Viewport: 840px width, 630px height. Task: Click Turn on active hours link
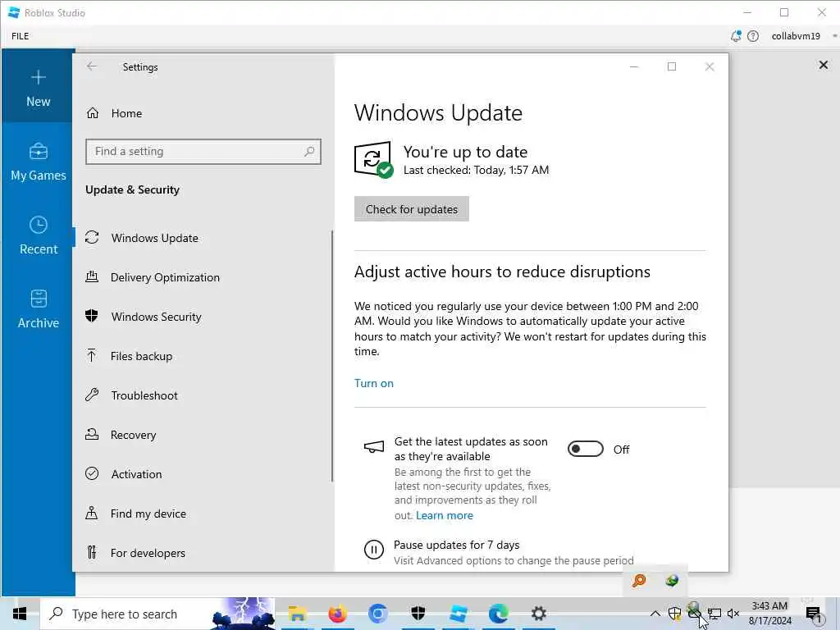[x=374, y=383]
